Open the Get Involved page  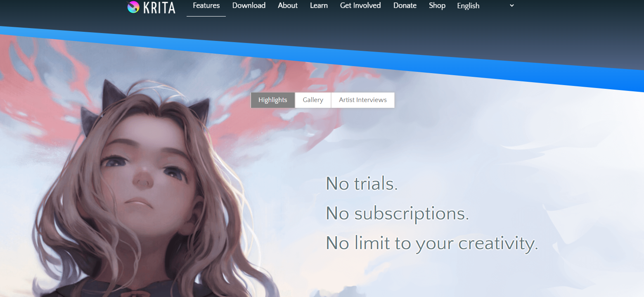[x=360, y=5]
